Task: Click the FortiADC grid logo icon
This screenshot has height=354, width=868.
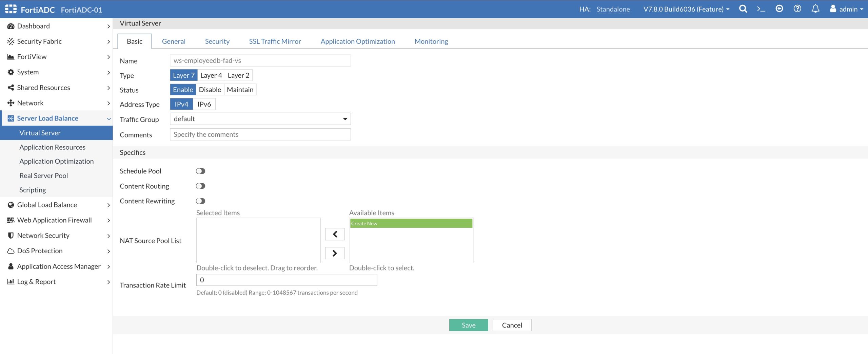Action: tap(11, 9)
